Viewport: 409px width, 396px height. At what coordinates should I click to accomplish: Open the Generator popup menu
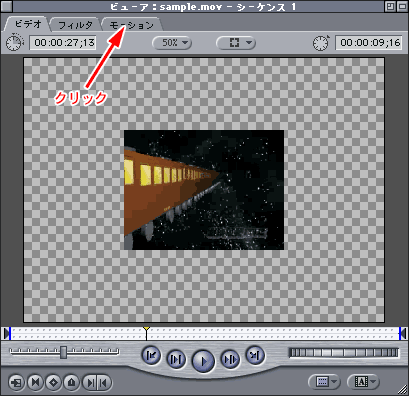pos(363,382)
